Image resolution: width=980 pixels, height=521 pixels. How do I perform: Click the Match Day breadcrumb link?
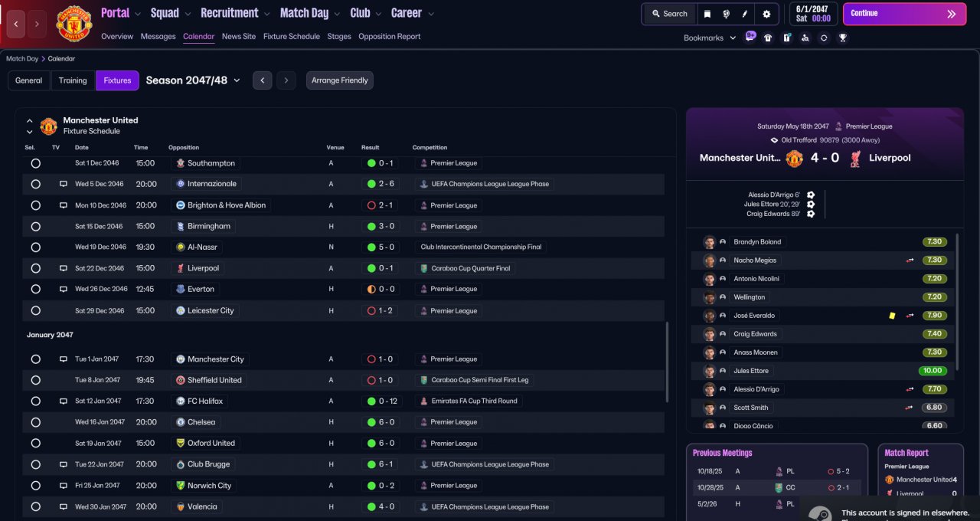coord(22,58)
